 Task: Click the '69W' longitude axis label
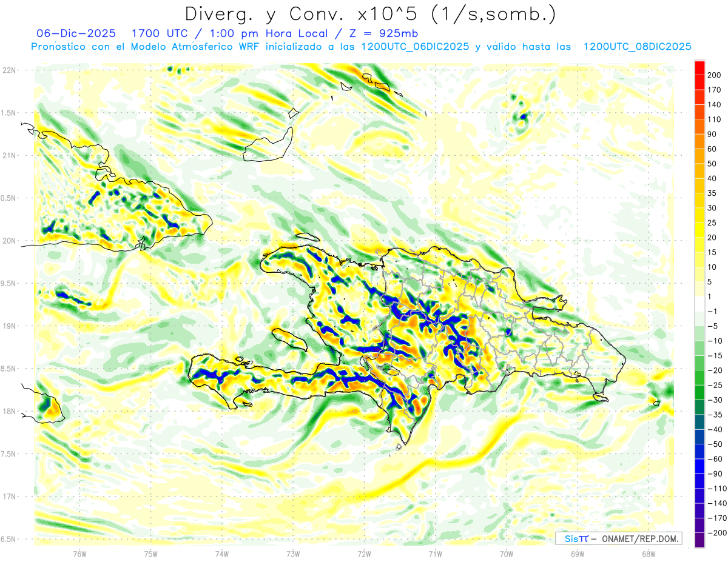tap(578, 554)
